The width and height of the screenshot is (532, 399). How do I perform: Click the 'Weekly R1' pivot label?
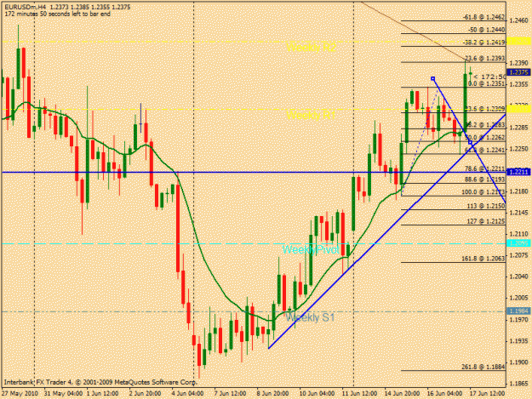[311, 115]
